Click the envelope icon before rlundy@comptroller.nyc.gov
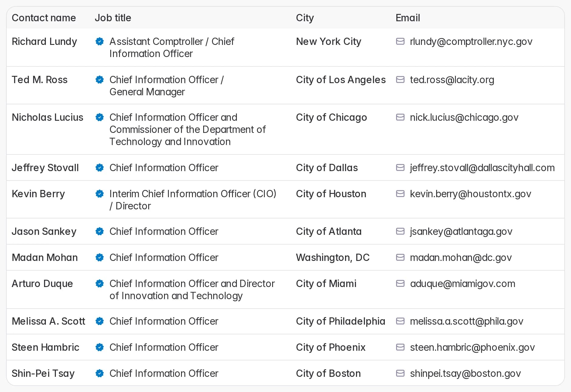This screenshot has height=392, width=571. [x=400, y=41]
